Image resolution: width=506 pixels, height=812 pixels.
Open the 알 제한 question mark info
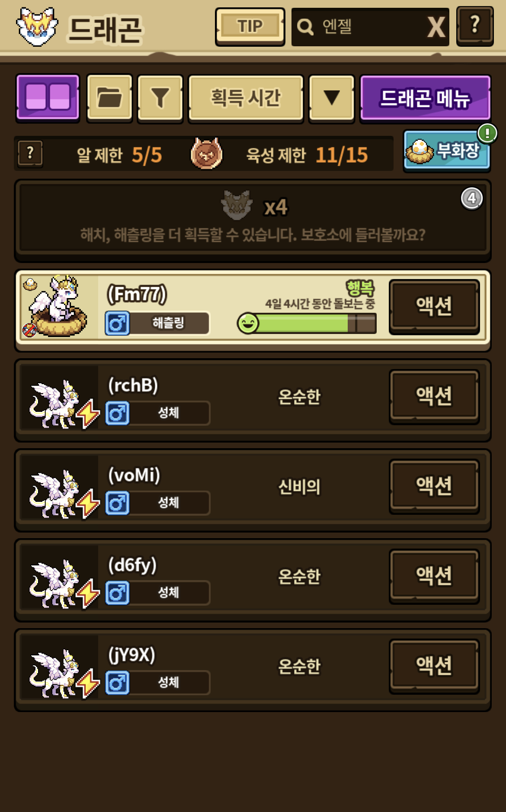click(30, 153)
